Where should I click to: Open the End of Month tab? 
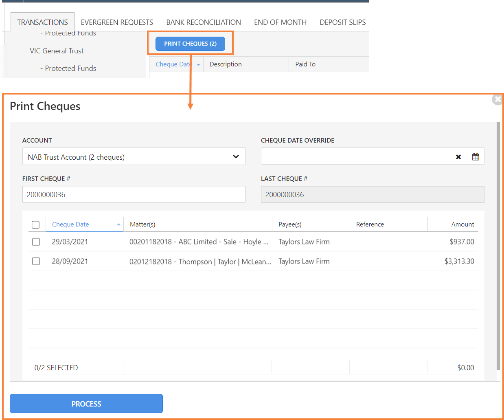point(280,22)
